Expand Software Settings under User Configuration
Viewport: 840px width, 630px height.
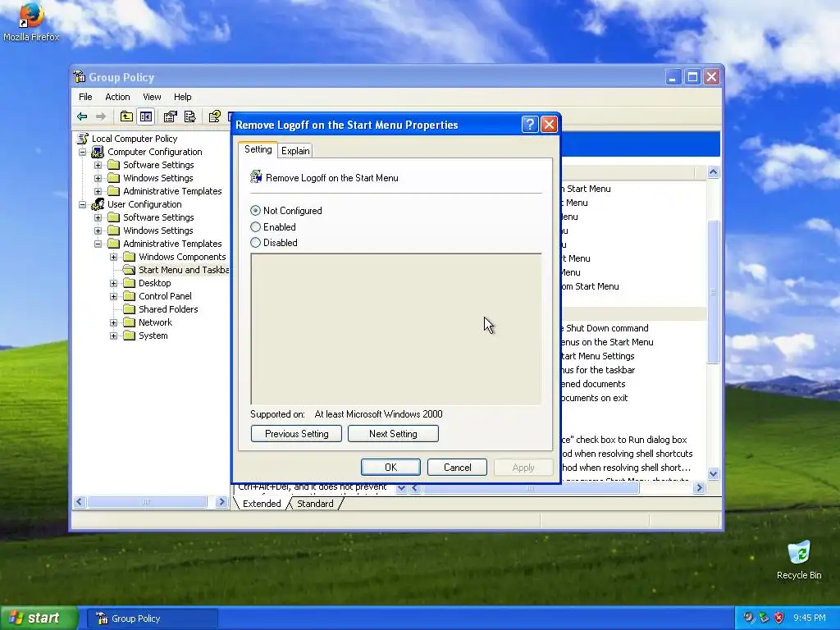pos(98,217)
